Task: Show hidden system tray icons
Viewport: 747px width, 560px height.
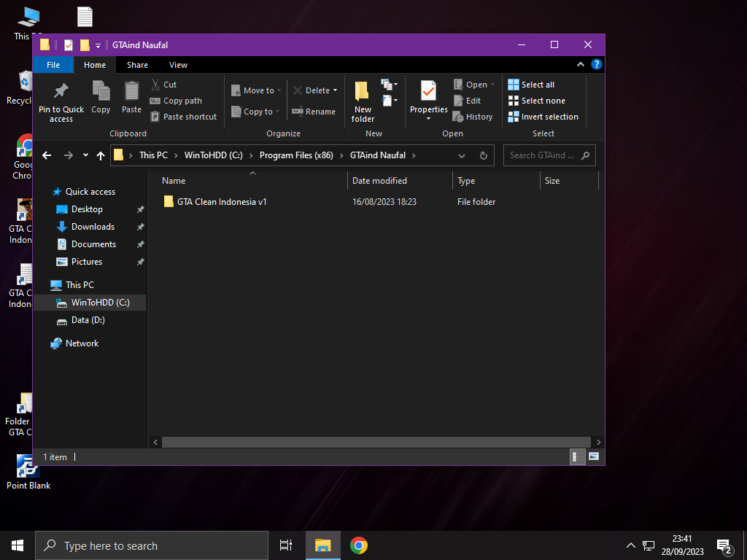Action: 630,545
